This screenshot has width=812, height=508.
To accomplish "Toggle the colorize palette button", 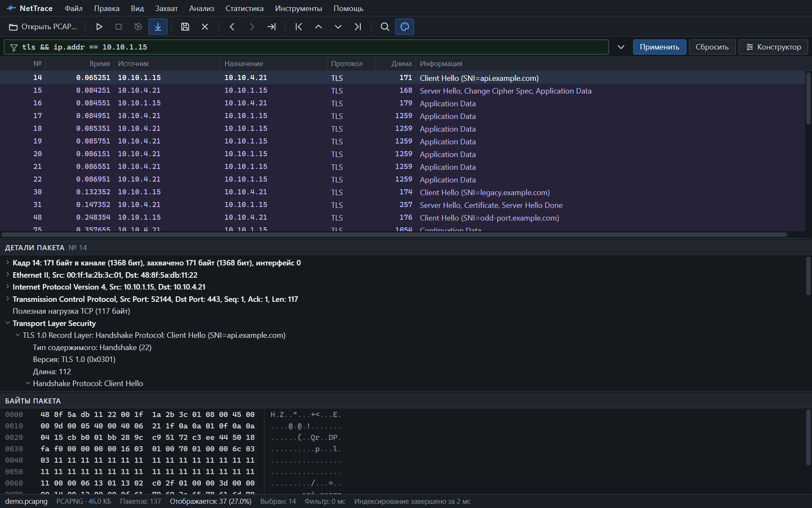I will (405, 27).
